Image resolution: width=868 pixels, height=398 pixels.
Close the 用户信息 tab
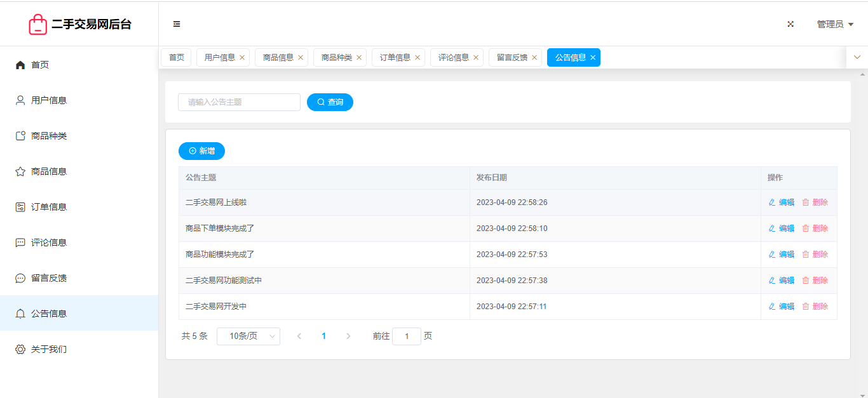(242, 58)
